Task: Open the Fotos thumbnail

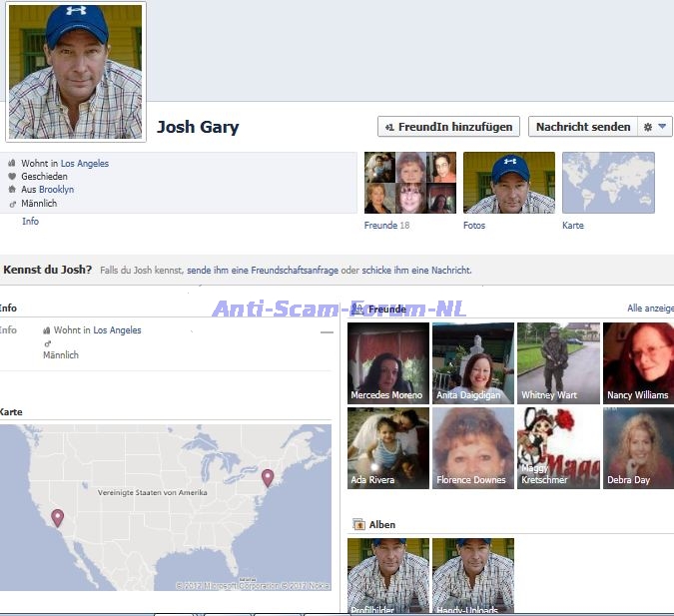Action: click(x=508, y=183)
